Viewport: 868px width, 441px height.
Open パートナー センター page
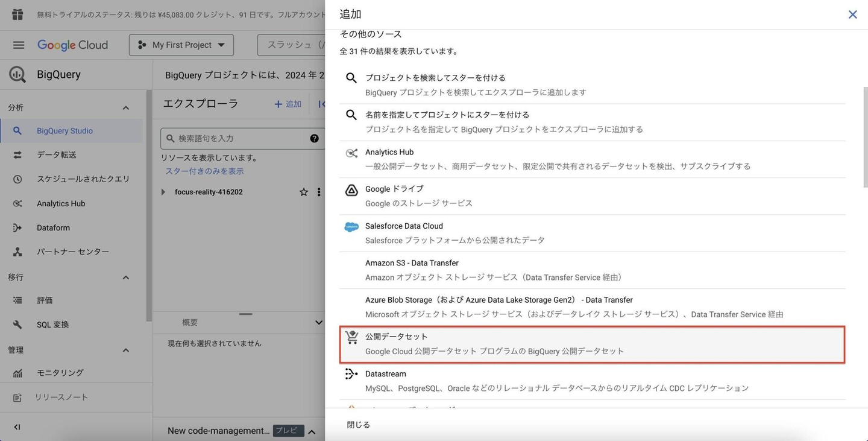72,252
